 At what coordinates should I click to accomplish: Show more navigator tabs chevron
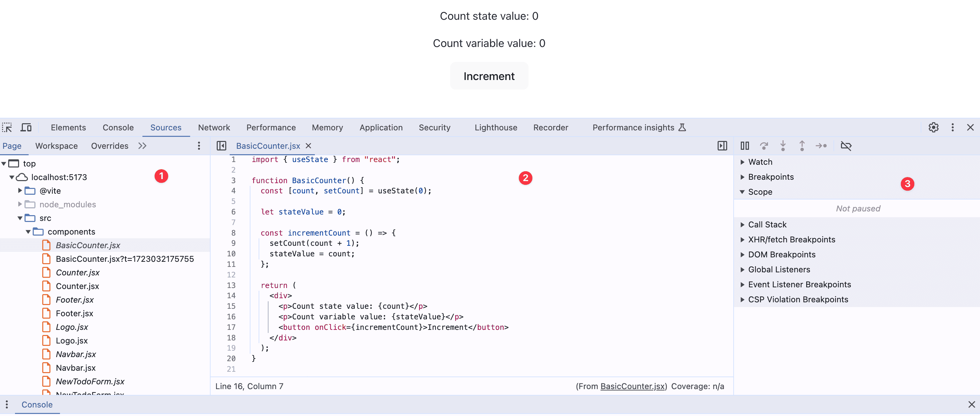click(142, 146)
